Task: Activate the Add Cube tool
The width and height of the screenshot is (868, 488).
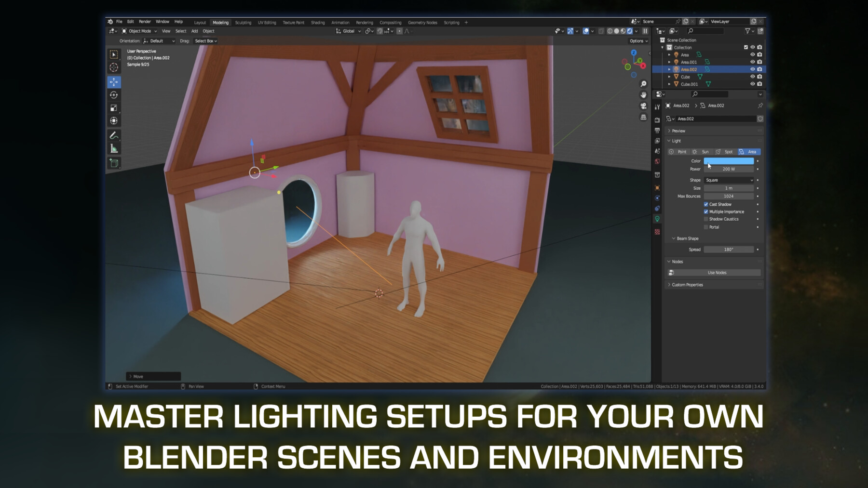Action: click(114, 163)
